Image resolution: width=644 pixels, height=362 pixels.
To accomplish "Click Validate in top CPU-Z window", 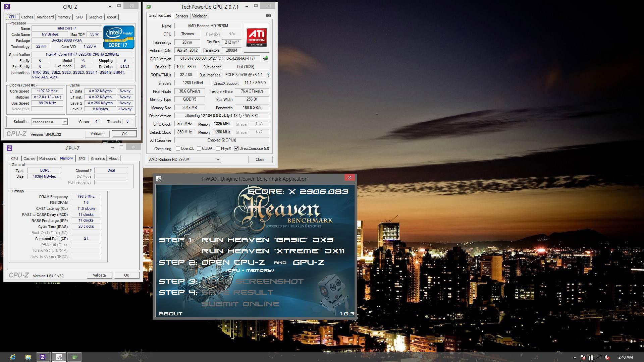I will 97,134.
